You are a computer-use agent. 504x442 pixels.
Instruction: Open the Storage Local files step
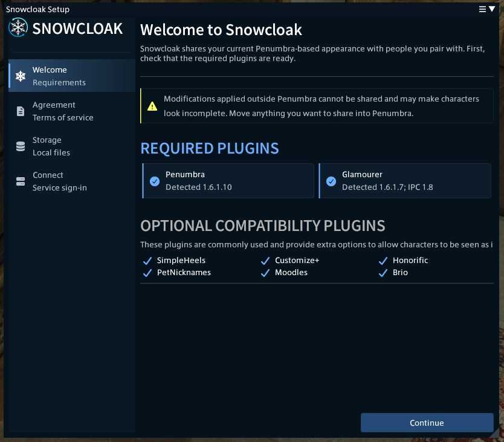click(x=72, y=146)
